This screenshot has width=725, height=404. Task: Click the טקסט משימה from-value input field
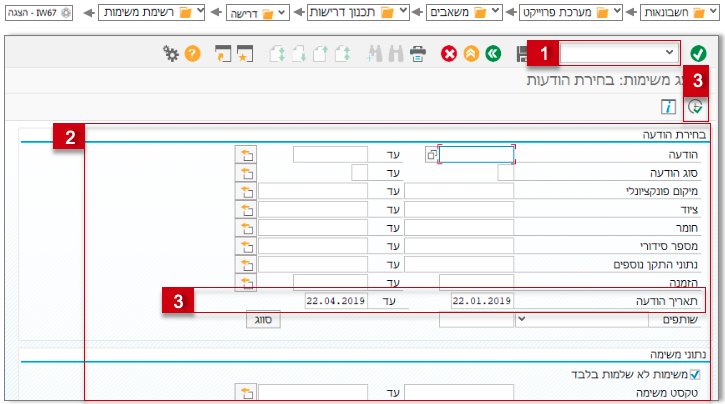coord(459,392)
